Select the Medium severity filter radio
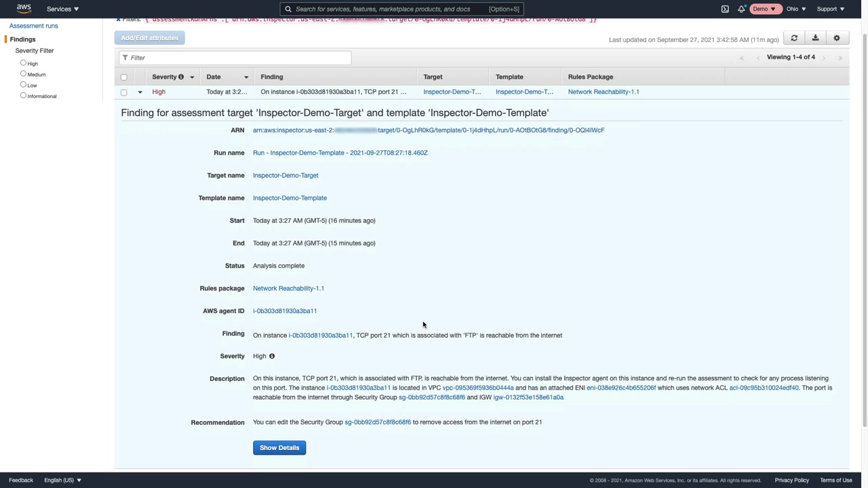The height and width of the screenshot is (488, 868). (x=23, y=74)
